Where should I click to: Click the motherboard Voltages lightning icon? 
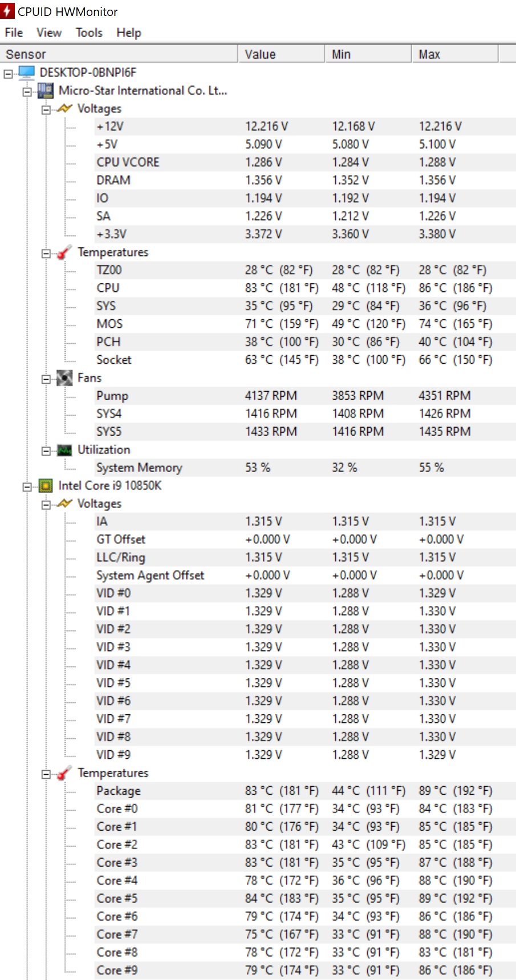(x=64, y=108)
